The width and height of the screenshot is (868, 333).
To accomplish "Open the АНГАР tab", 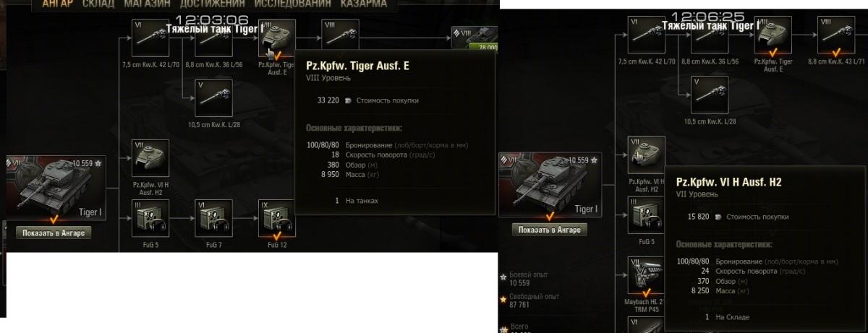I will point(57,4).
